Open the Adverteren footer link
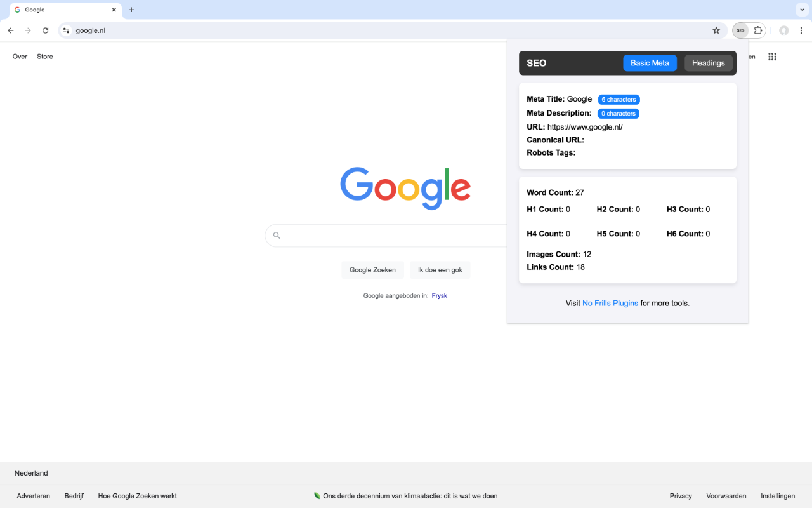The width and height of the screenshot is (812, 508). (x=34, y=496)
